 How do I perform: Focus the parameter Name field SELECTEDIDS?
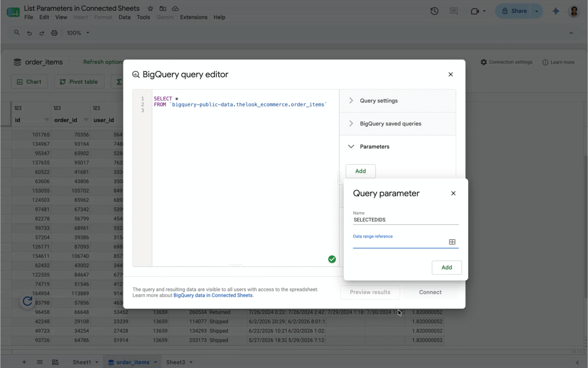pos(406,220)
